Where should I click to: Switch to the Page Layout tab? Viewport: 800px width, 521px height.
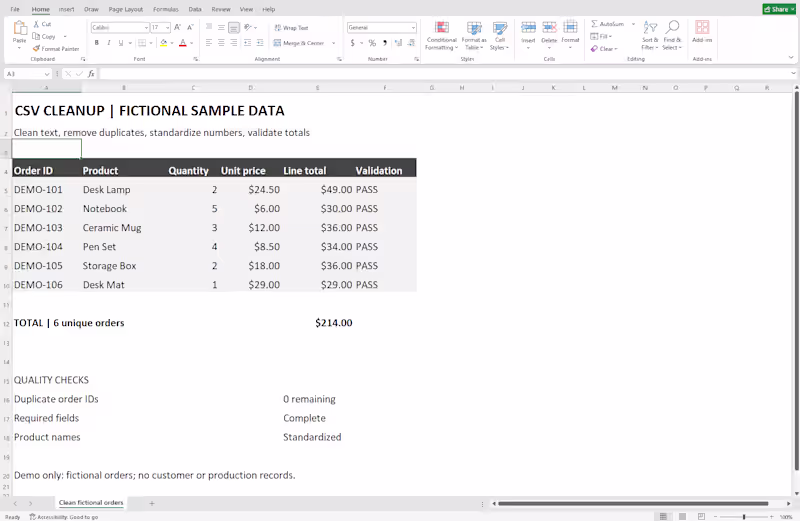pos(126,9)
